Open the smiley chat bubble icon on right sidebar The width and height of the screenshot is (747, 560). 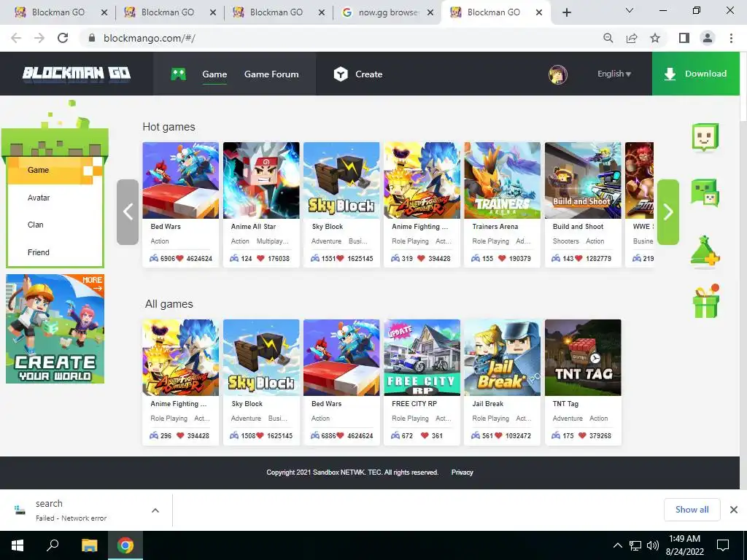[x=705, y=138]
